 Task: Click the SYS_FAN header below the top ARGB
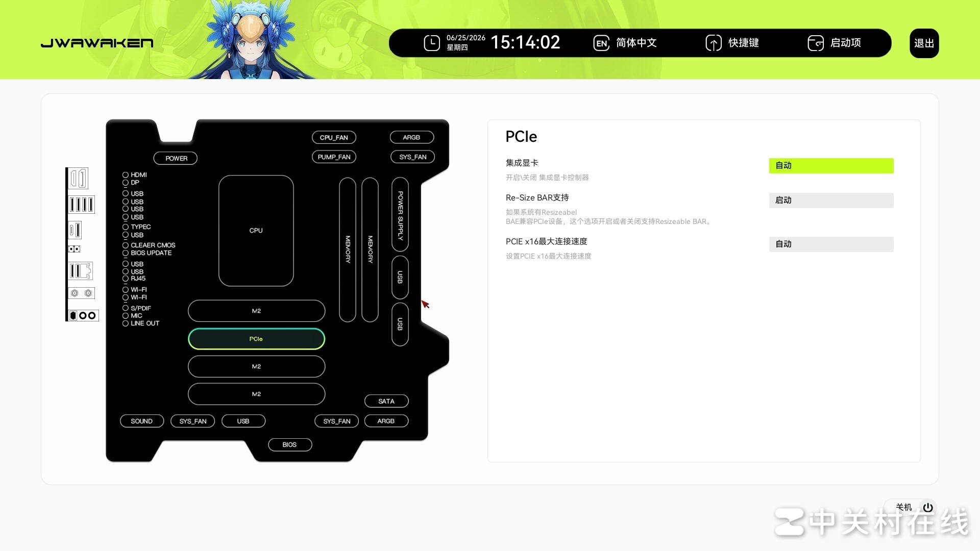pos(412,157)
